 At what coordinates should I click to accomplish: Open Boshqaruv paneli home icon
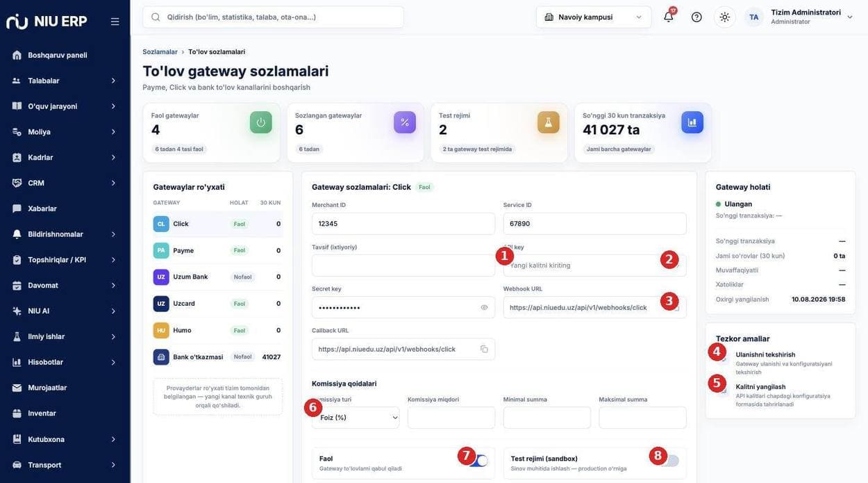17,55
